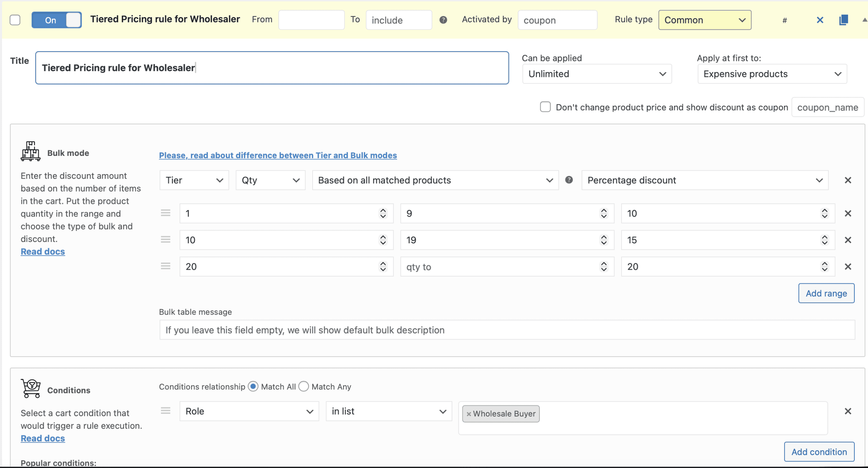Select Match Any conditions relationship
868x468 pixels.
point(304,386)
